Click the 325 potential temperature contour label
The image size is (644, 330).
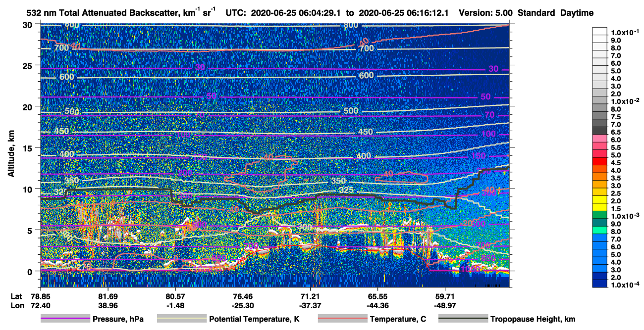347,190
